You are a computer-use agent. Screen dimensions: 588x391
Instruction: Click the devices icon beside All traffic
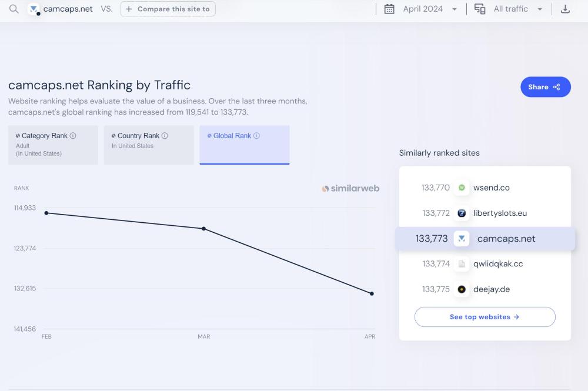(x=480, y=9)
